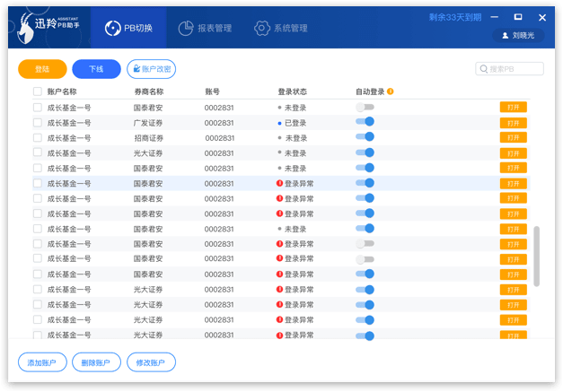Viewport: 563px width, 392px height.
Task: Focus the 搜索PB search field
Action: [x=509, y=69]
